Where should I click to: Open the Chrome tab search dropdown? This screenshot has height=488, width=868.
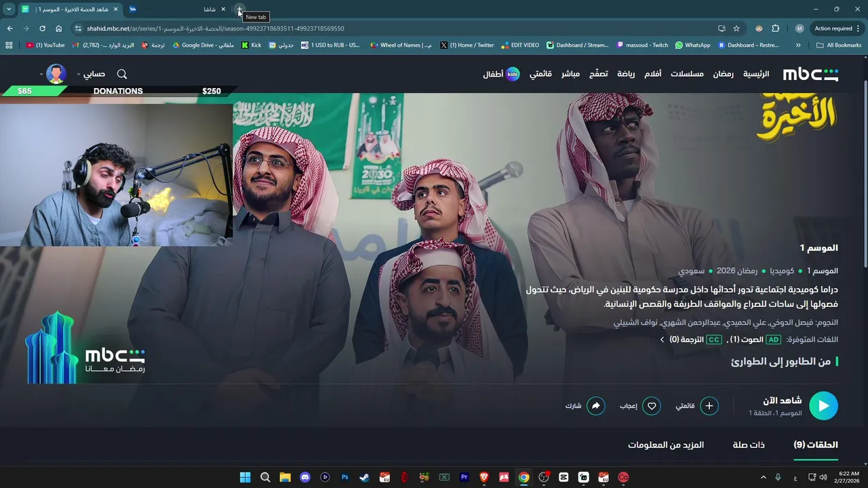(x=9, y=9)
